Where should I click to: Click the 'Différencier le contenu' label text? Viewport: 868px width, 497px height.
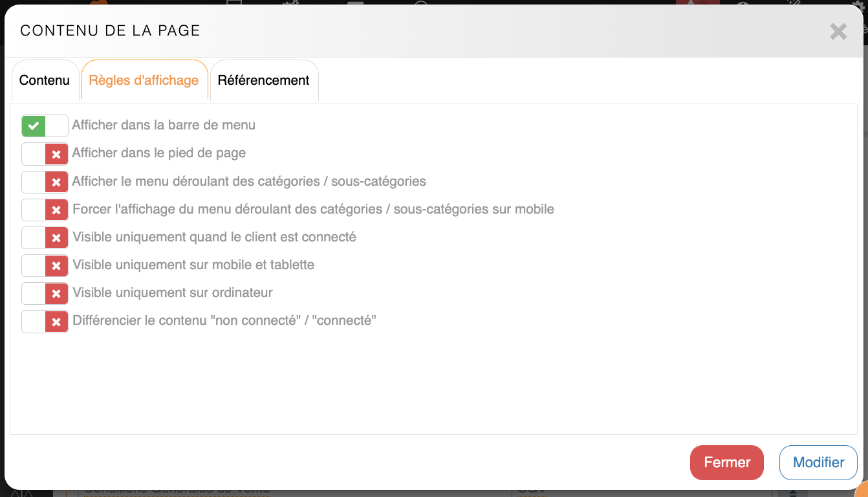(224, 320)
